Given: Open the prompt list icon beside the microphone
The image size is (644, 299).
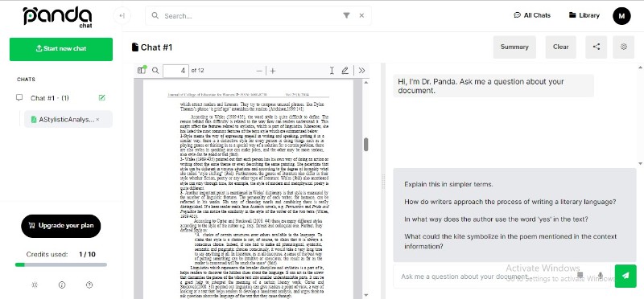Looking at the screenshot, I should [580, 275].
